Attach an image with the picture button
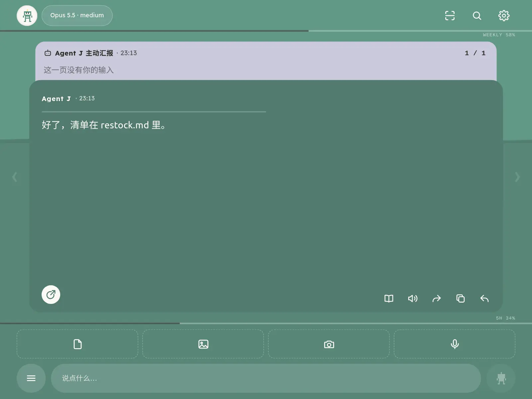Viewport: 532px width, 399px height. (203, 344)
